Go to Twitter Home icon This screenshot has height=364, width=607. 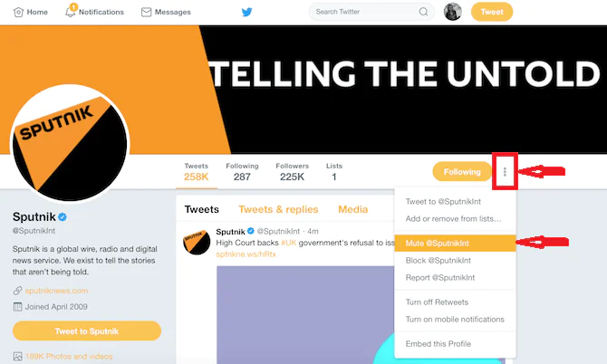(20, 12)
